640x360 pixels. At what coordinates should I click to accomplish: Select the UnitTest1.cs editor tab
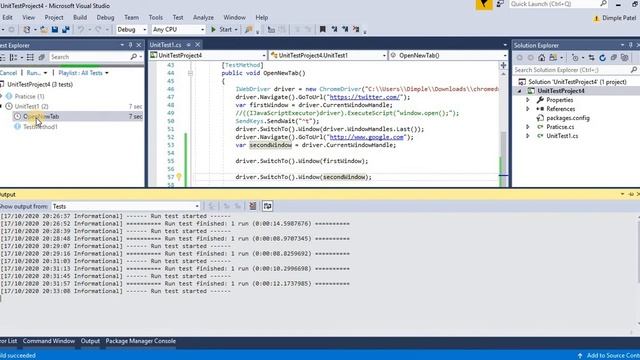165,45
